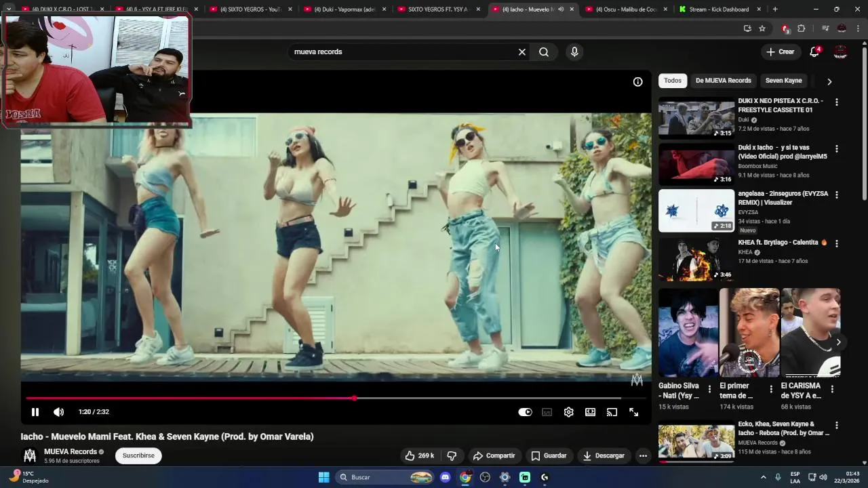Screen dimensions: 868x488
Task: Filter by Seven Kayne chip
Action: [783, 81]
